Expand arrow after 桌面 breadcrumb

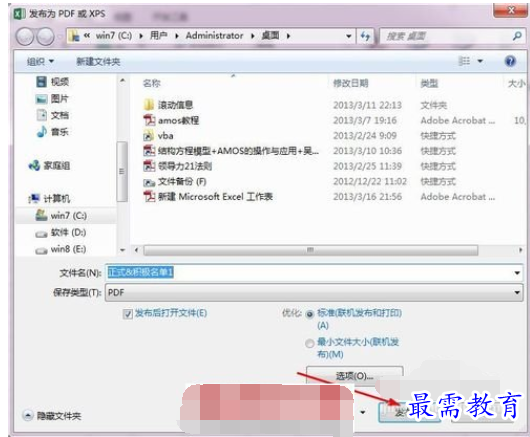288,36
